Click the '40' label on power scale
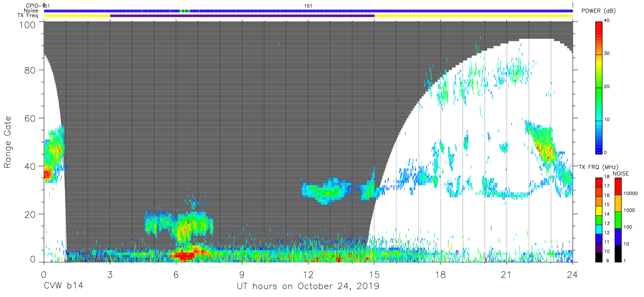This screenshot has height=297, width=644. click(608, 21)
